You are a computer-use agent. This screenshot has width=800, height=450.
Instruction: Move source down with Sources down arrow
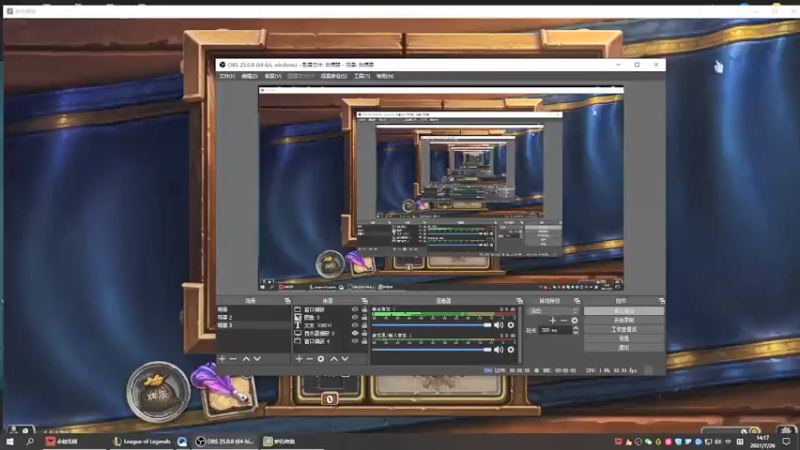345,359
